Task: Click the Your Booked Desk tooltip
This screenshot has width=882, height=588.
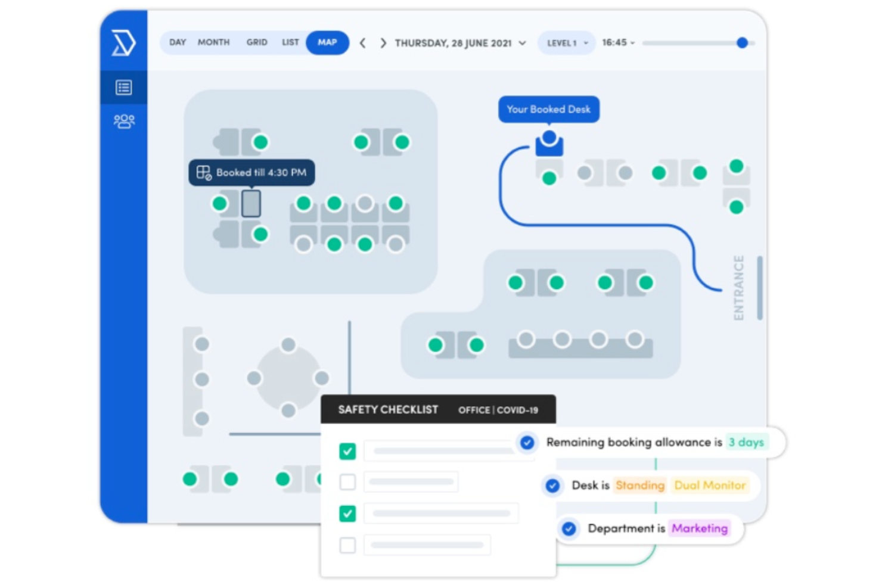Action: pyautogui.click(x=549, y=110)
